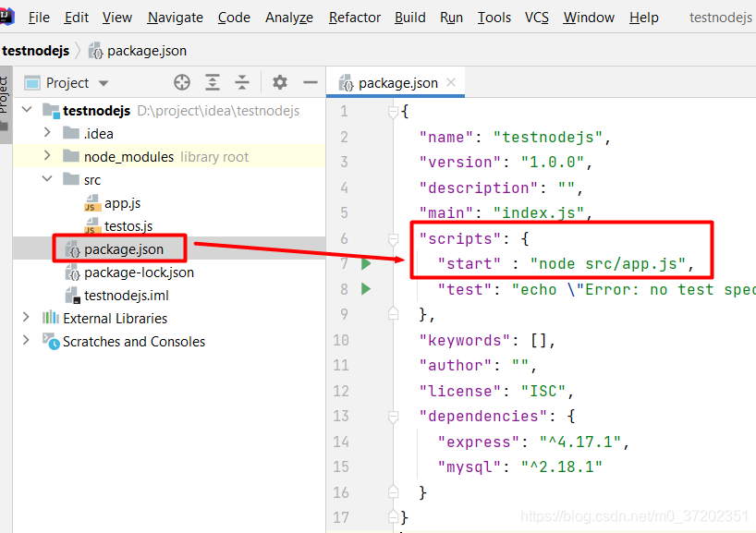
Task: Open the Project view mode dropdown
Action: [102, 82]
